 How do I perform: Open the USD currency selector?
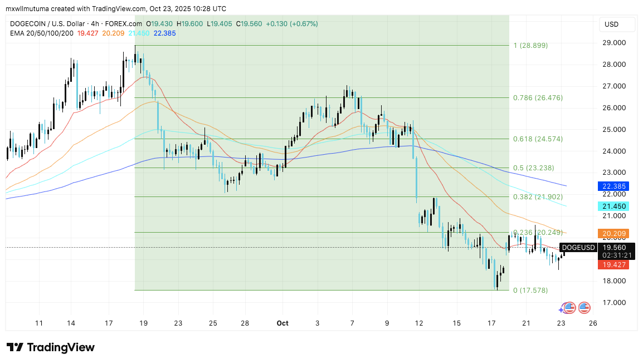pos(611,24)
